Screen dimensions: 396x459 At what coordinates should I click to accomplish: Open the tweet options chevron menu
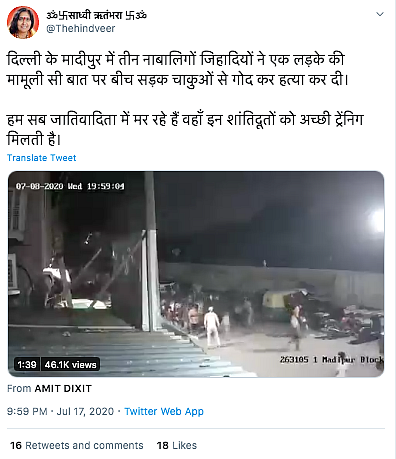pos(380,14)
